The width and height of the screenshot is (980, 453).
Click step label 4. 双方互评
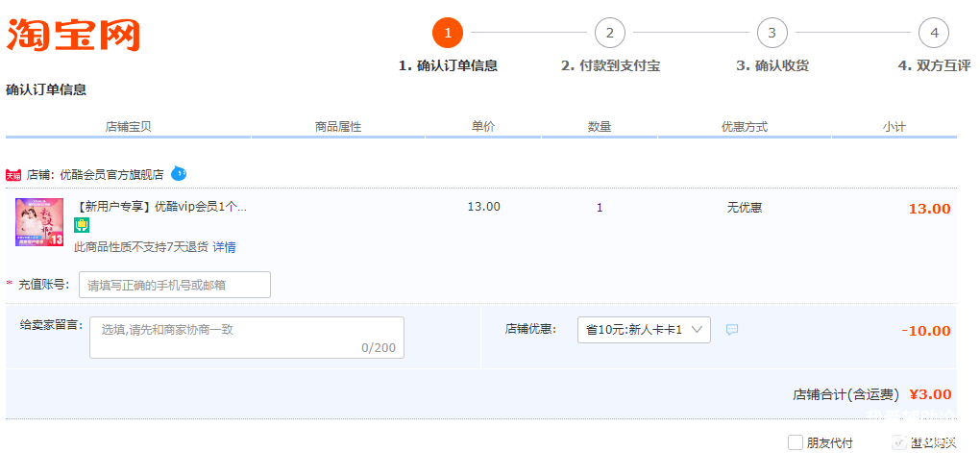click(935, 65)
